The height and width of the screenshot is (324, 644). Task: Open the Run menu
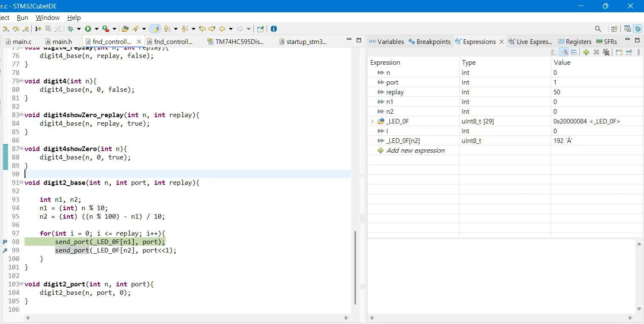(22, 18)
